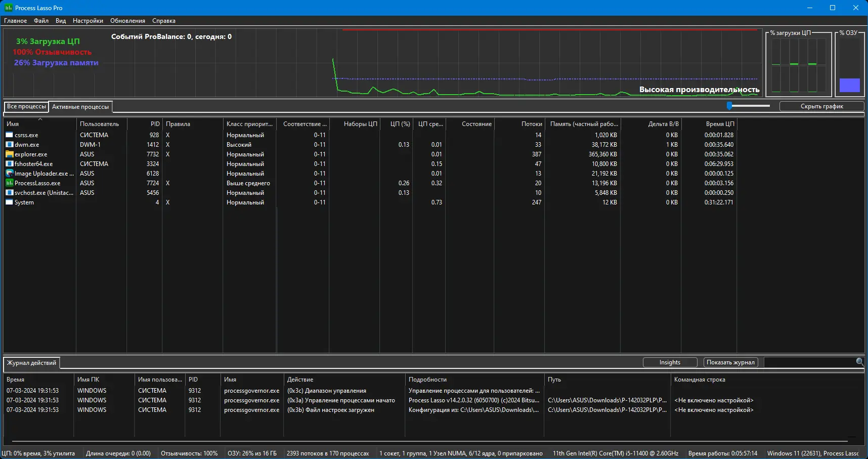
Task: Sort by Память (частный рабочий) column
Action: tap(582, 124)
